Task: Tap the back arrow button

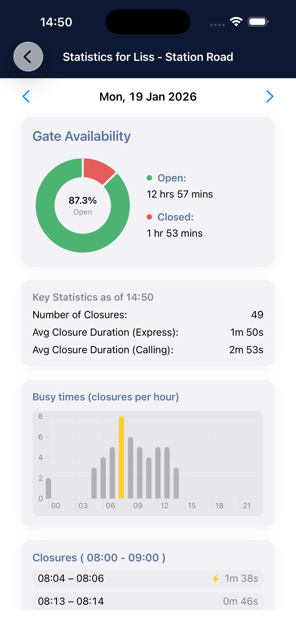Action: tap(28, 57)
